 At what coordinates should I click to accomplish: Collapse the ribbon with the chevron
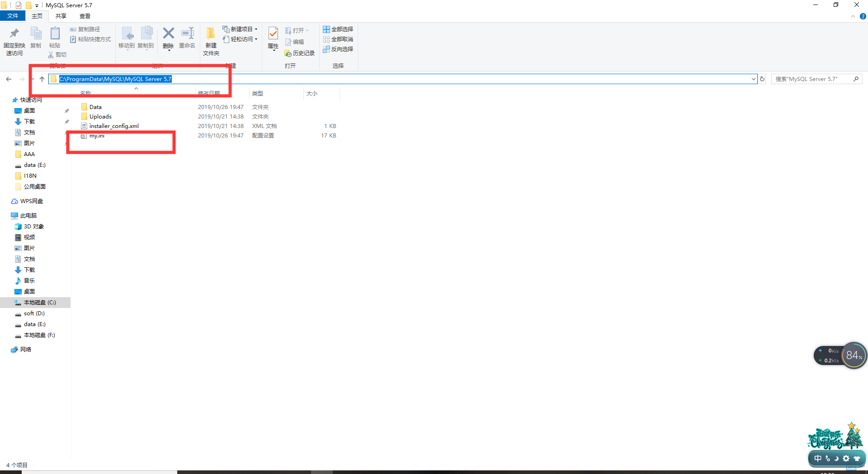pyautogui.click(x=853, y=16)
